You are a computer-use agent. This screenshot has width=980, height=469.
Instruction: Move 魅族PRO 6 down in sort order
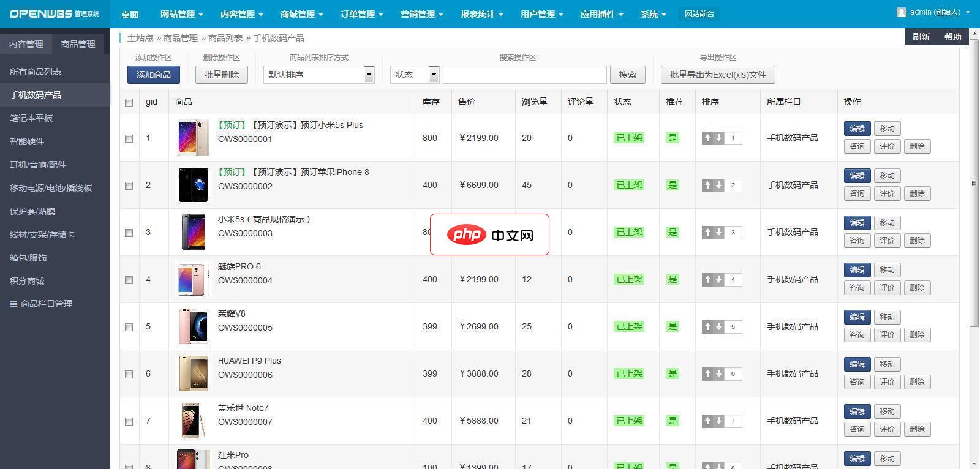pos(718,280)
